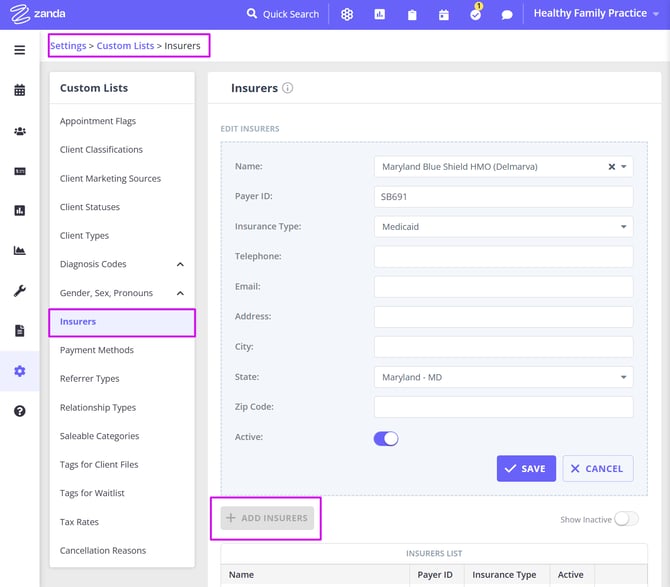Open the hamburger menu in the sidebar
This screenshot has height=587, width=670.
(19, 50)
